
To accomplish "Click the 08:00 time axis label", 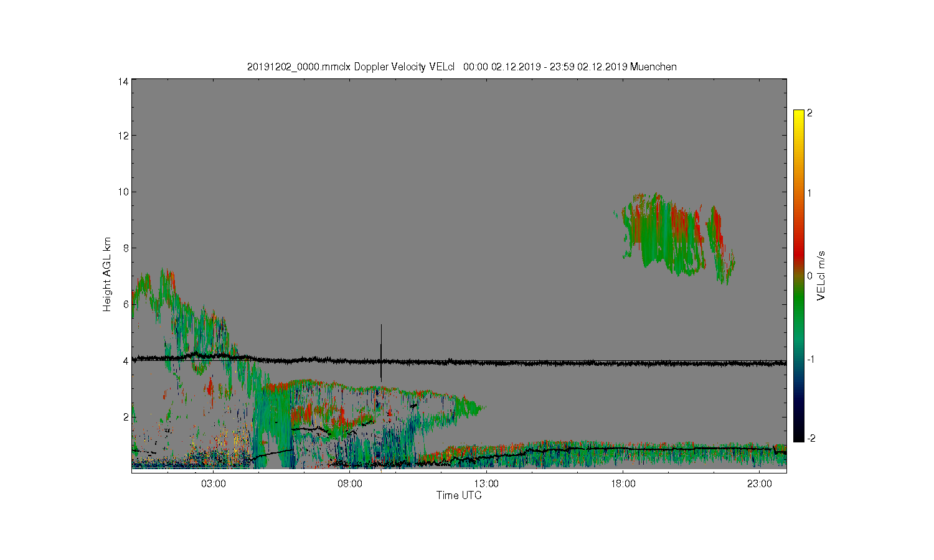I will pos(350,484).
